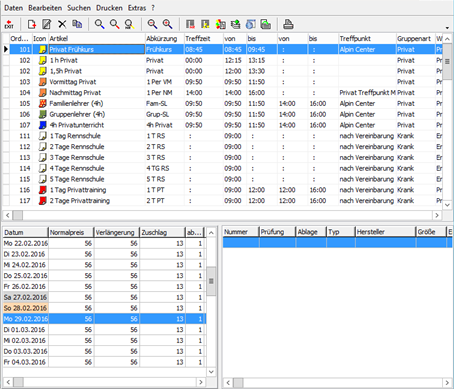Viewport: 454px width, 389px height.
Task: Open the toolbar overflow arrow at far right
Action: (447, 28)
